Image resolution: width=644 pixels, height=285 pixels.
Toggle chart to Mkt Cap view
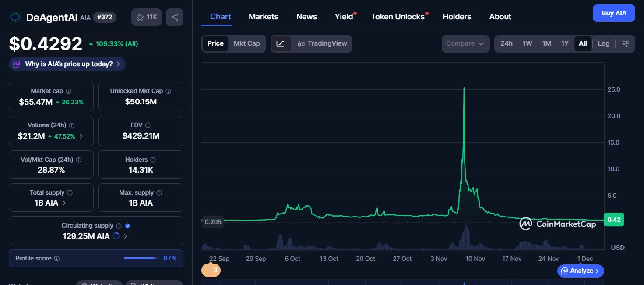pyautogui.click(x=246, y=43)
